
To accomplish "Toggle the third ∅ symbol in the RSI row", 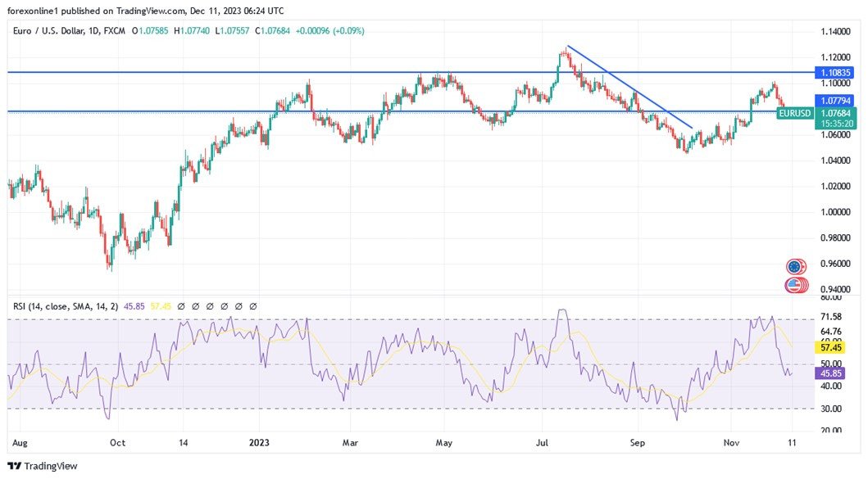I will click(208, 305).
